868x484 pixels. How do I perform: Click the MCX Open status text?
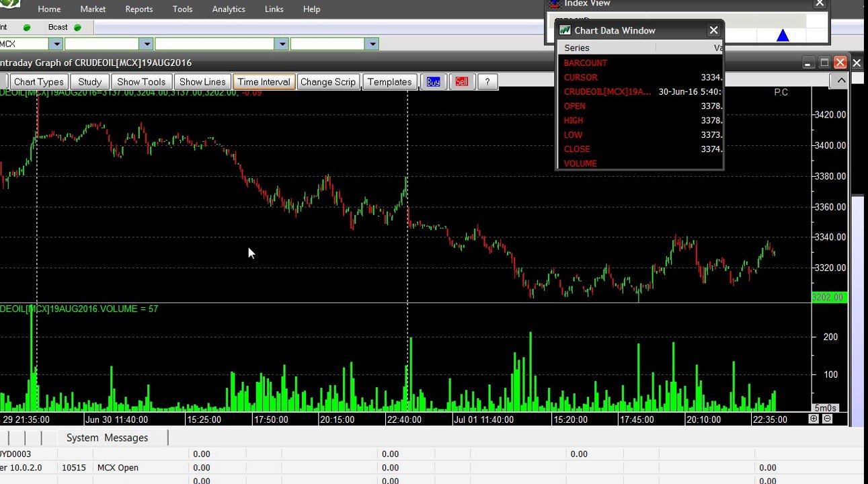click(118, 467)
